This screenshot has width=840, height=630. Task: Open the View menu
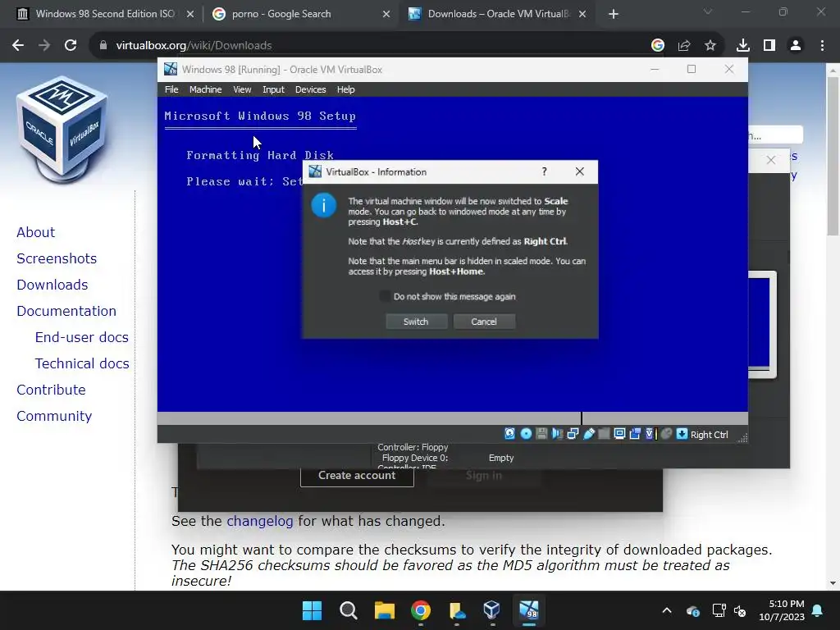(x=242, y=89)
